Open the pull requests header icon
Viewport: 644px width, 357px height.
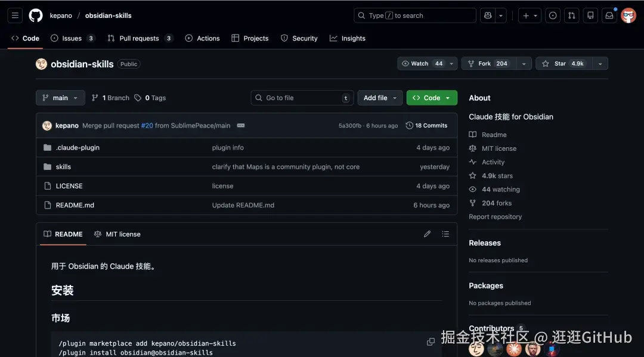(x=571, y=15)
